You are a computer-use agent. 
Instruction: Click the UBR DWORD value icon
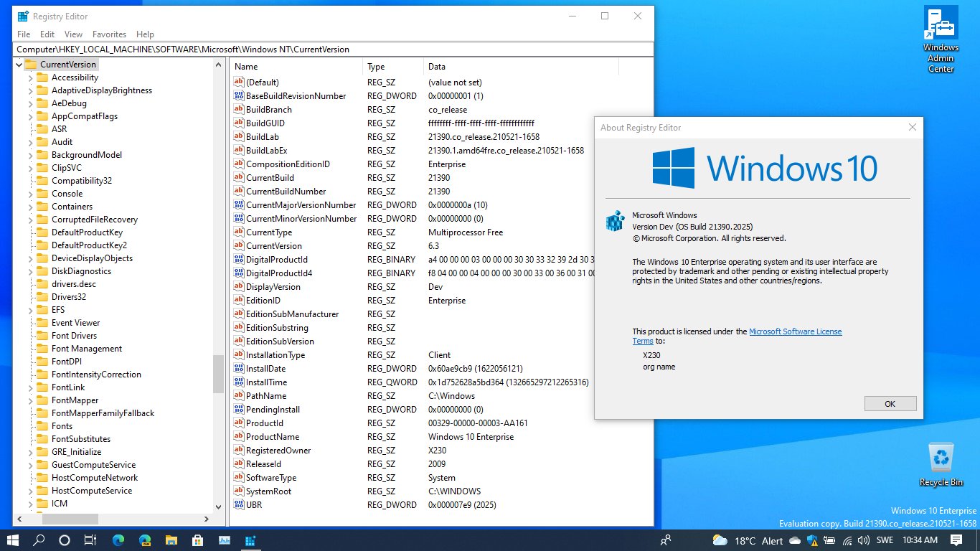(x=239, y=505)
